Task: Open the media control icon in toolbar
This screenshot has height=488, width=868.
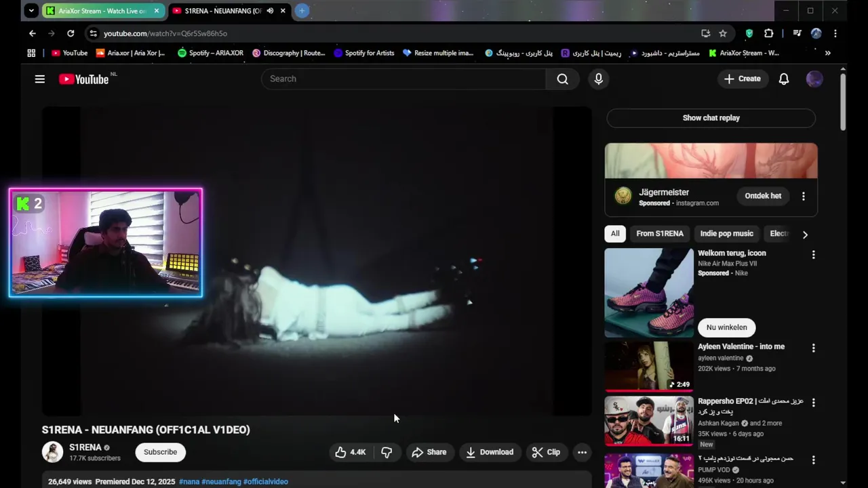Action: [797, 33]
